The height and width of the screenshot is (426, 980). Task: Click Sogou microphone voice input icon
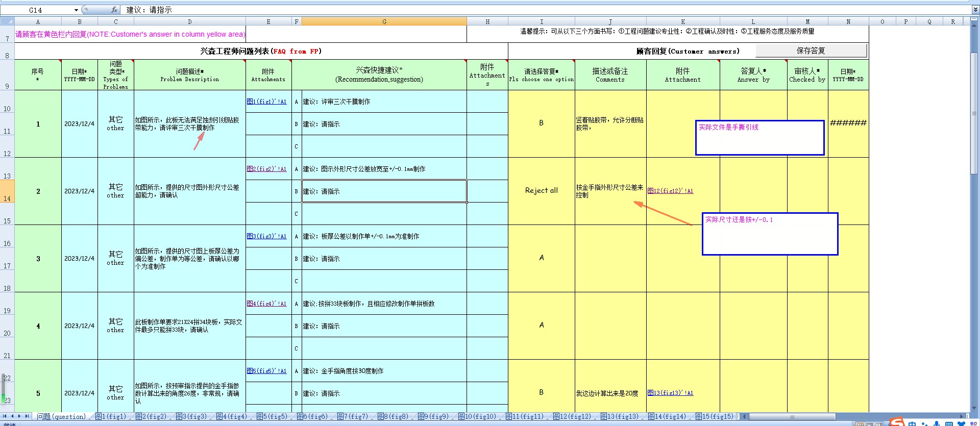[937, 423]
